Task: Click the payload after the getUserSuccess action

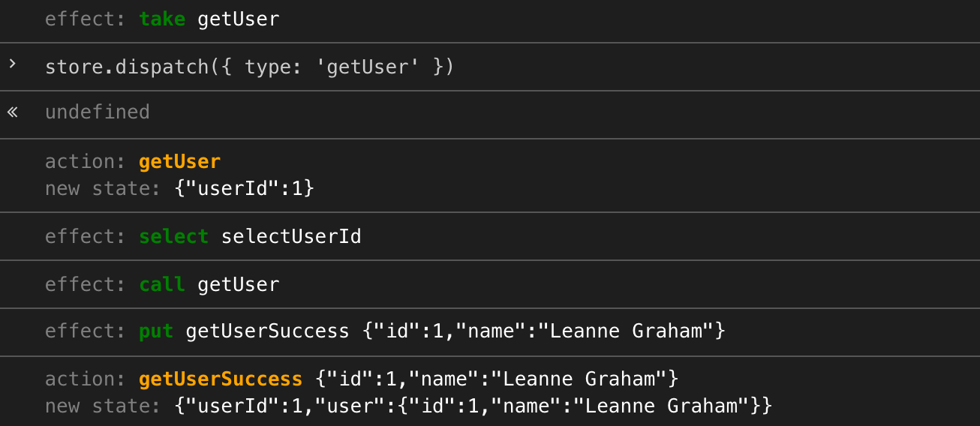Action: pyautogui.click(x=497, y=379)
